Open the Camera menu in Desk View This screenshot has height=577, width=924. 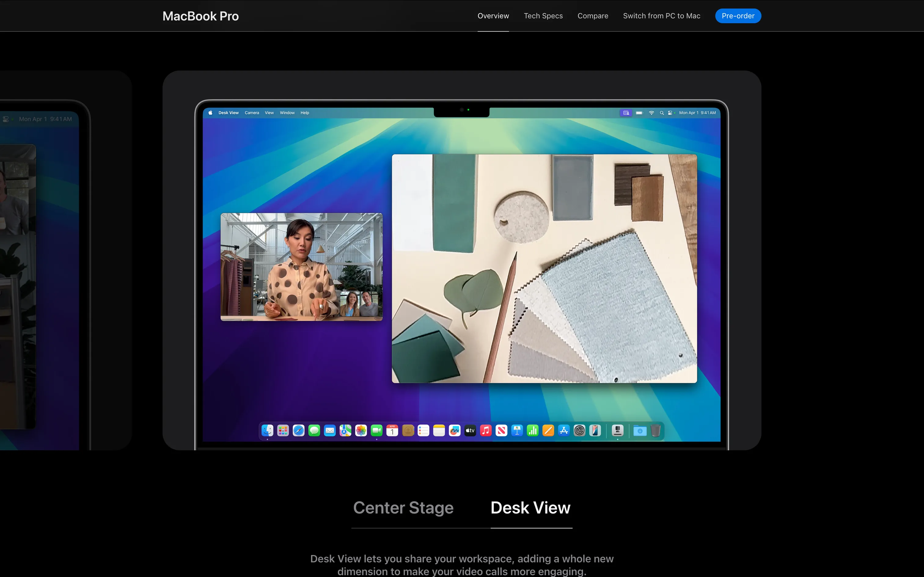click(x=251, y=113)
